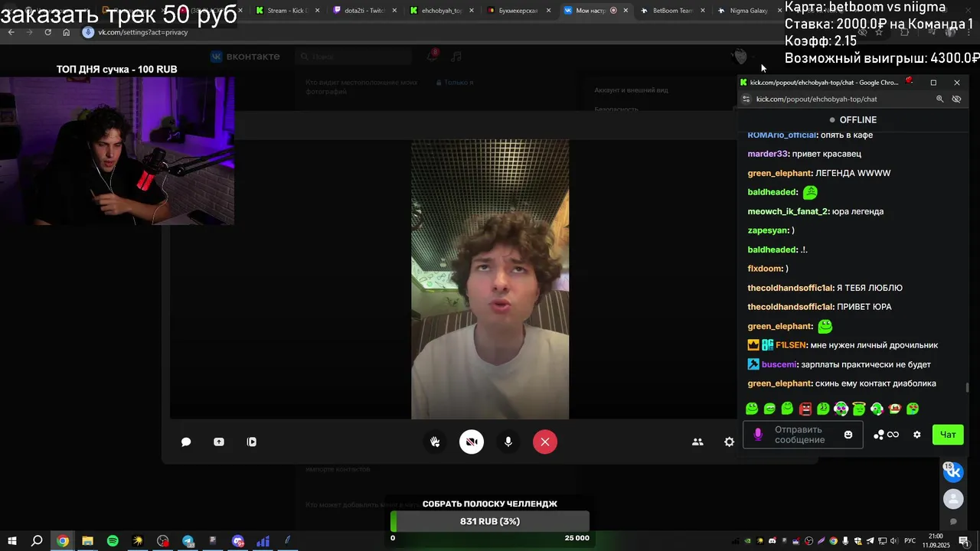Click grey contact avatar below VK bubble

(953, 500)
